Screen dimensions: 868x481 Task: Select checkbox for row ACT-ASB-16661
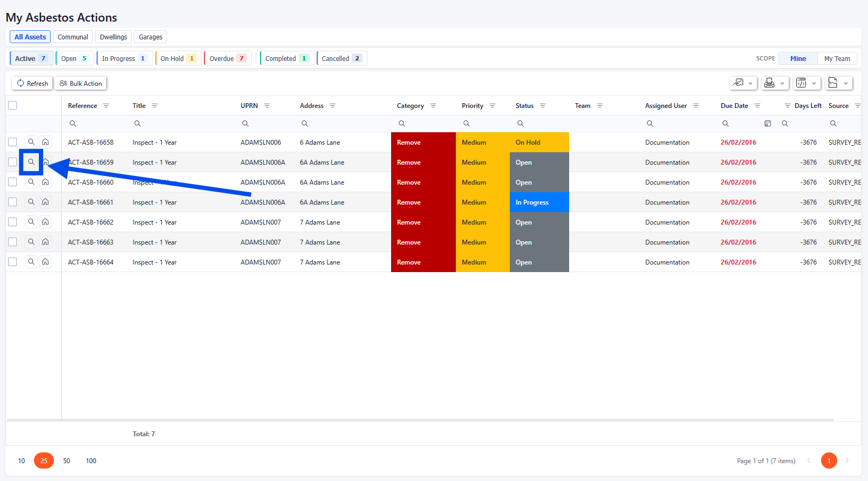(12, 202)
